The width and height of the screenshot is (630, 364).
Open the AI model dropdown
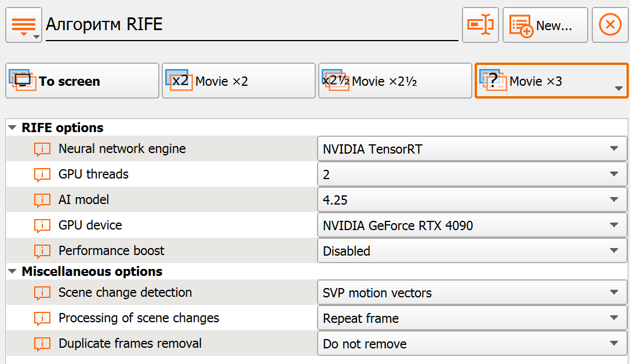[x=472, y=200]
